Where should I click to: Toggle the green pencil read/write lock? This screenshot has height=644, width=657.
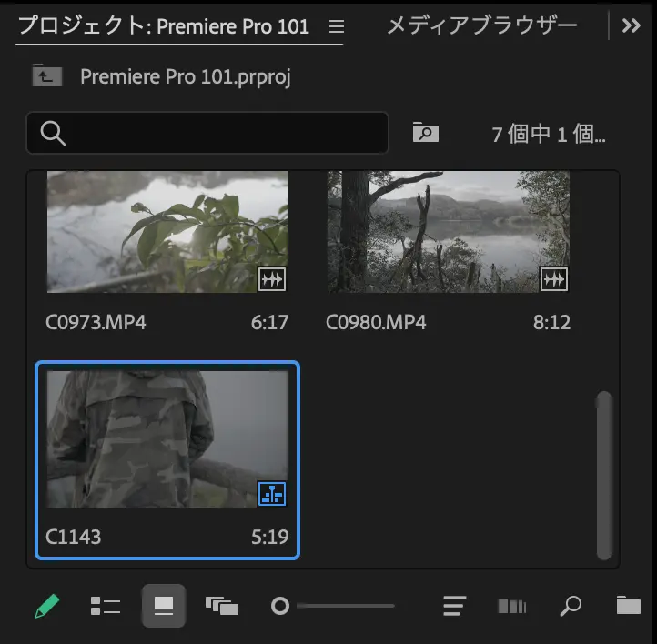click(x=46, y=606)
